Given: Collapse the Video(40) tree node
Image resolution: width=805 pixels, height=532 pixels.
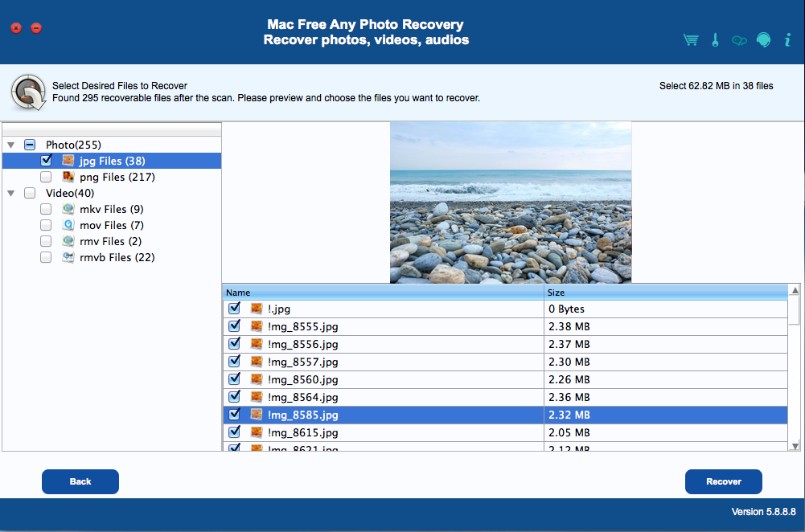Looking at the screenshot, I should [x=10, y=194].
